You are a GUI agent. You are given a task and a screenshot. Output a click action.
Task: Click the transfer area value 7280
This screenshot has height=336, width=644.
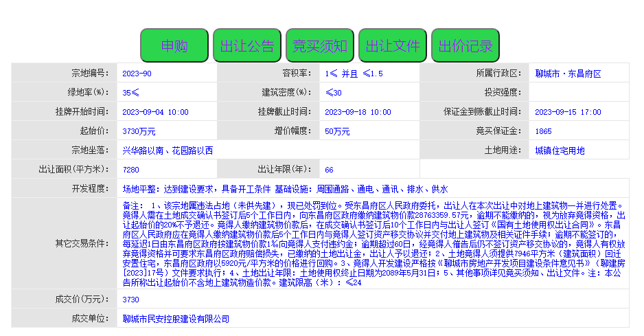[x=130, y=170]
